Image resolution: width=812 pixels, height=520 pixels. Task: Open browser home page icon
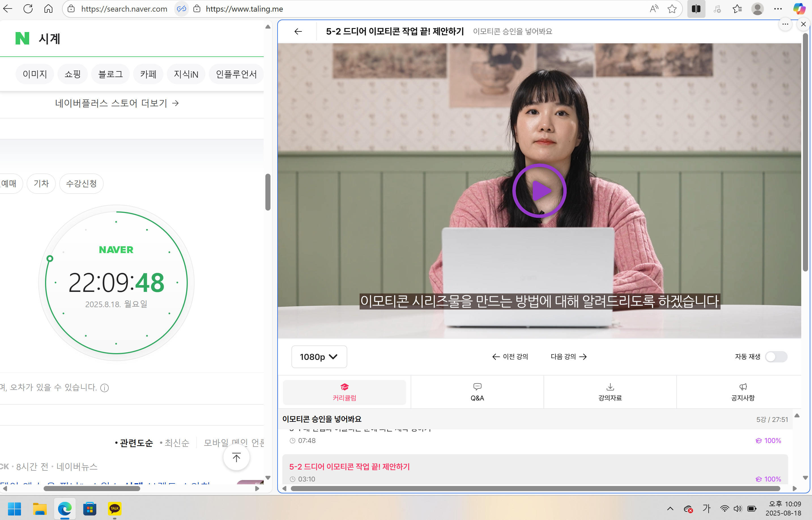point(48,9)
